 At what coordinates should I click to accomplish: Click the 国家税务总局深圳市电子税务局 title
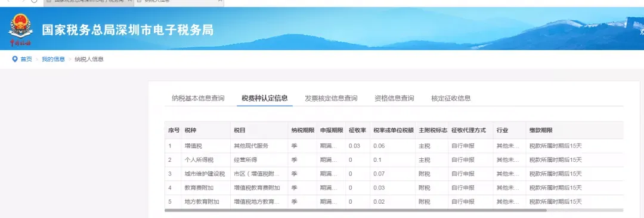(128, 30)
